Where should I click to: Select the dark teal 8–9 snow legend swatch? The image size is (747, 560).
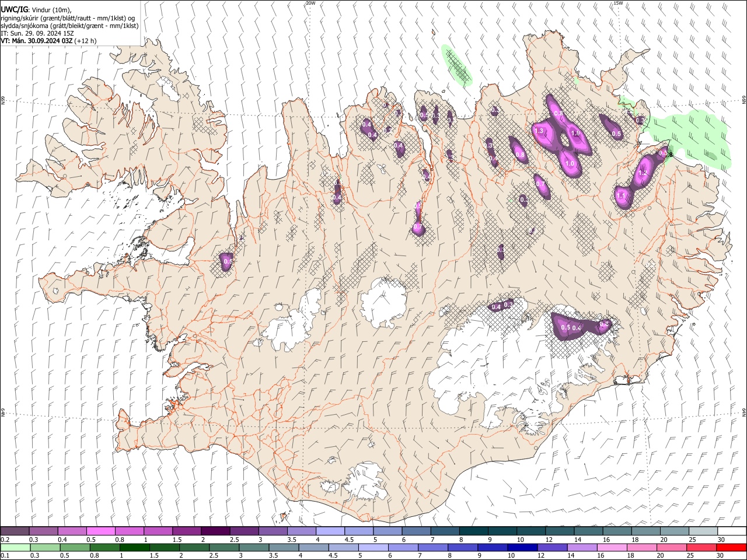point(473,531)
